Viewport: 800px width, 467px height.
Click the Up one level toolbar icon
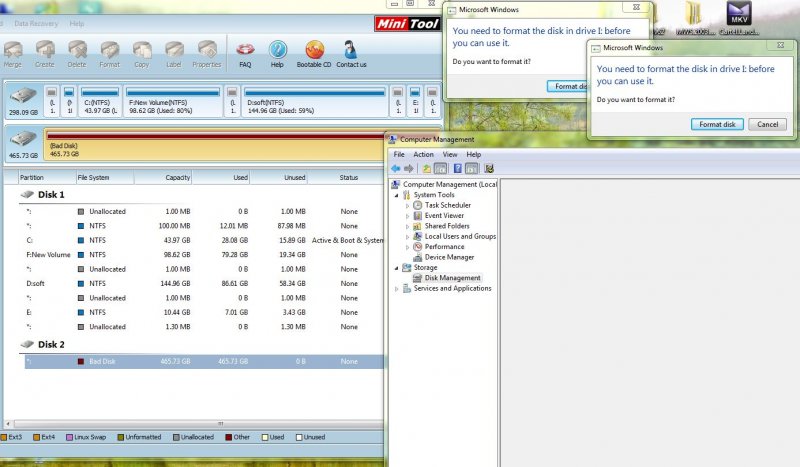427,168
